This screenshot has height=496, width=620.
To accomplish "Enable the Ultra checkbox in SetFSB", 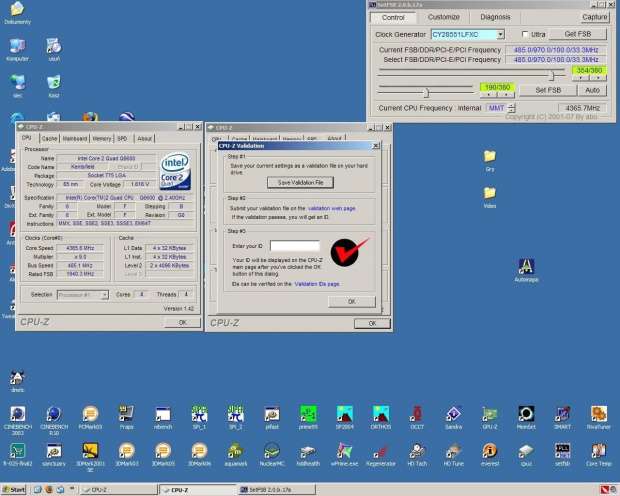I will pos(525,34).
